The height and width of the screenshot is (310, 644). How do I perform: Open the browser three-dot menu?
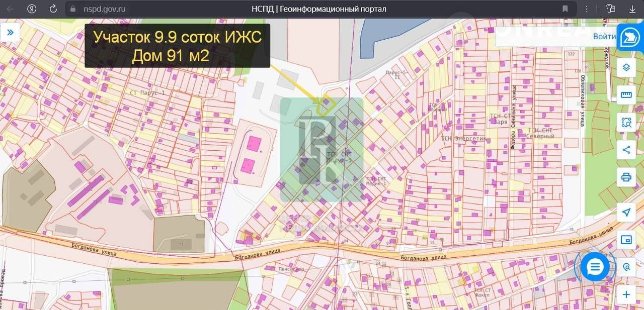pos(587,9)
